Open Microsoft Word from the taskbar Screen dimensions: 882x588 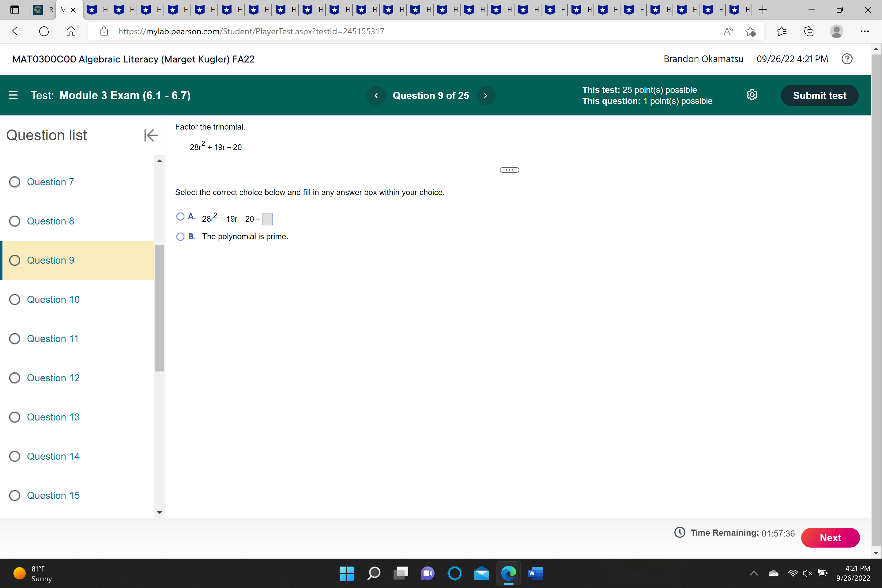535,573
